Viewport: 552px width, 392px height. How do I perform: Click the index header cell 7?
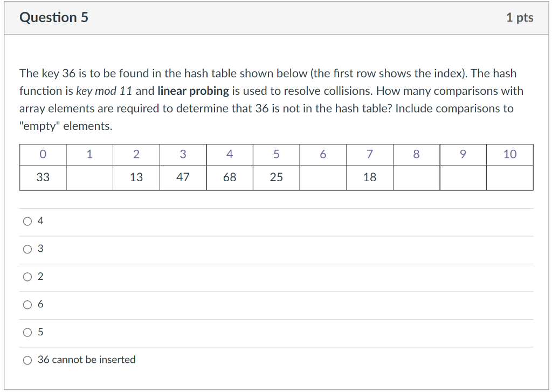point(369,154)
